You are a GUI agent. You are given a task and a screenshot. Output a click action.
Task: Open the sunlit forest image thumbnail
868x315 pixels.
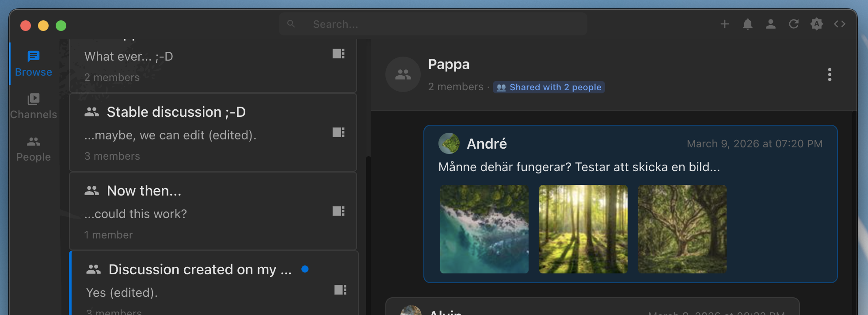click(583, 229)
